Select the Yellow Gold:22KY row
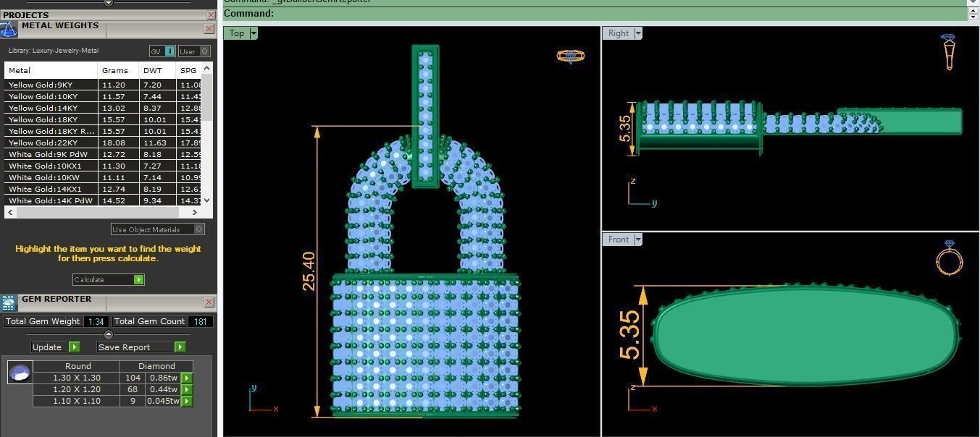 click(x=103, y=143)
